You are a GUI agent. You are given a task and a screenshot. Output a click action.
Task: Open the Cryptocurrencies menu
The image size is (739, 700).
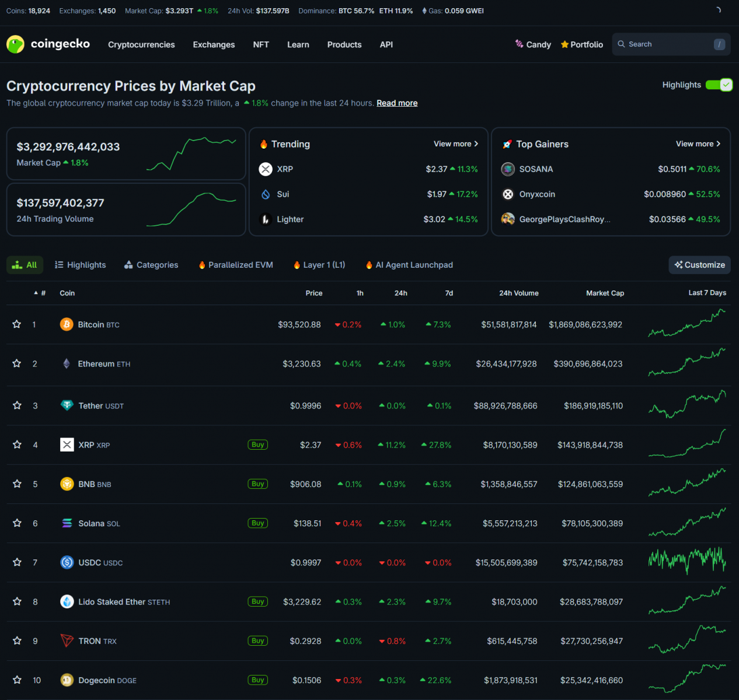(x=141, y=45)
